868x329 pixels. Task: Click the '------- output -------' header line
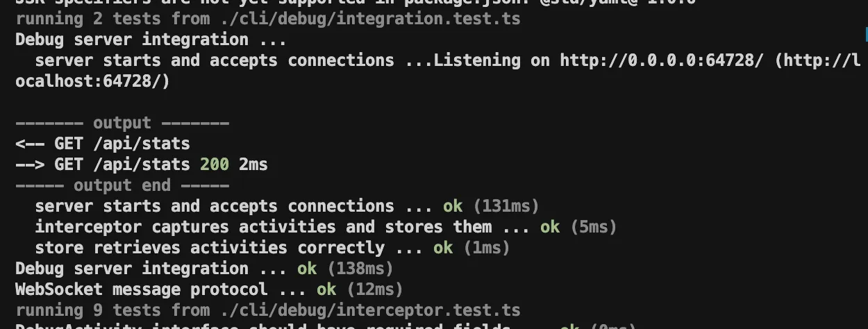pos(122,123)
